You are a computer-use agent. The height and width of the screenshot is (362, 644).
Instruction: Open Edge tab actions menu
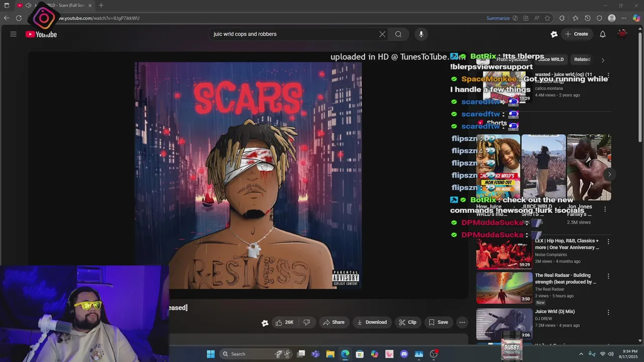[x=7, y=6]
